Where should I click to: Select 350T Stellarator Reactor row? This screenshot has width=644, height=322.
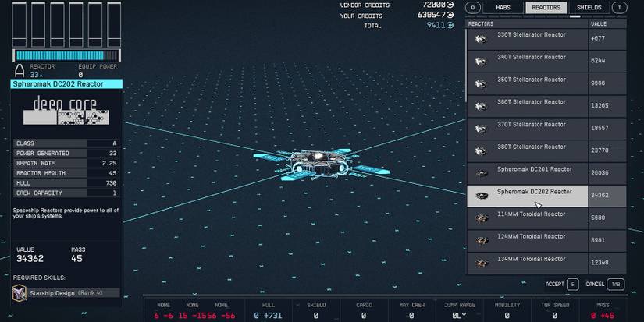coord(546,84)
